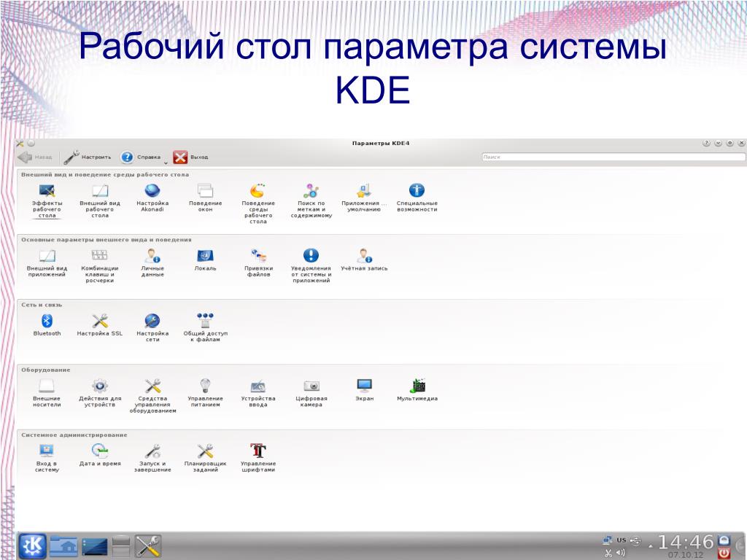The width and height of the screenshot is (747, 560).
Task: Open Привязки файлов
Action: (x=258, y=263)
